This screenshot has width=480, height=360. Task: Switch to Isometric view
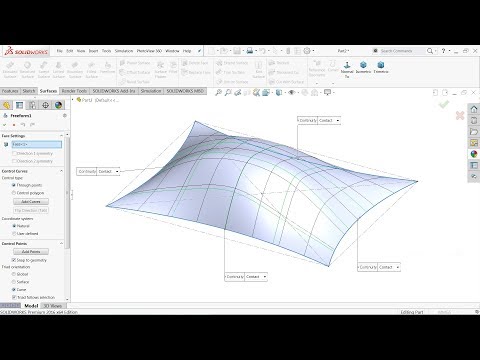[363, 65]
